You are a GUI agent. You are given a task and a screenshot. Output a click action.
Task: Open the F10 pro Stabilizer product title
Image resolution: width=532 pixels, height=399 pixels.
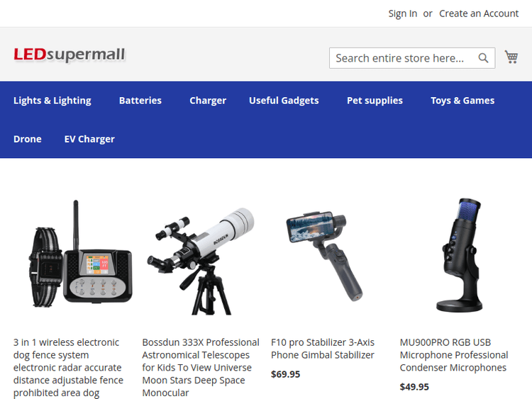point(323,349)
